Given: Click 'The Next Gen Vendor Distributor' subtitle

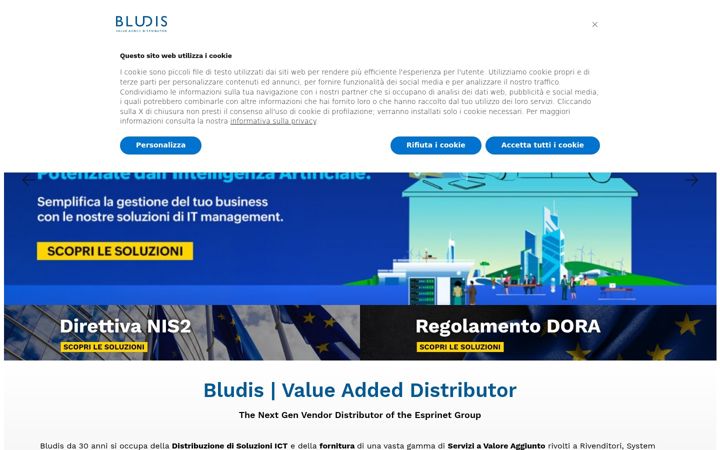Looking at the screenshot, I should point(360,415).
